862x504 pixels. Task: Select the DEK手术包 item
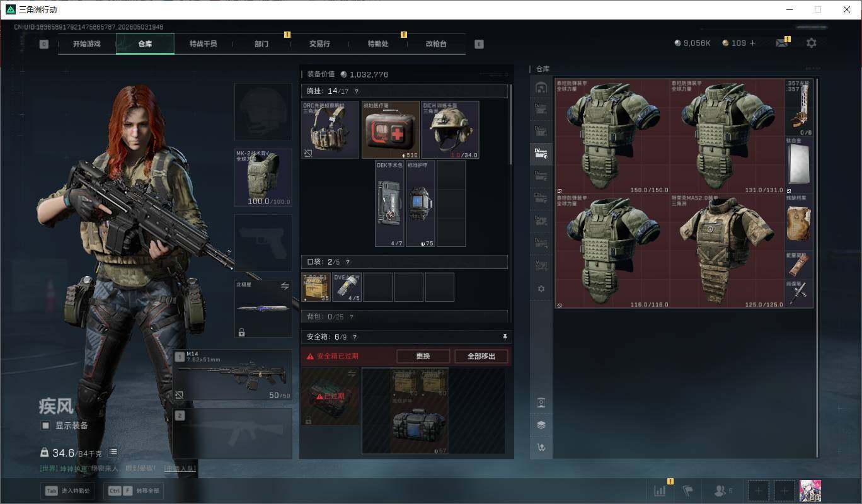pos(389,203)
